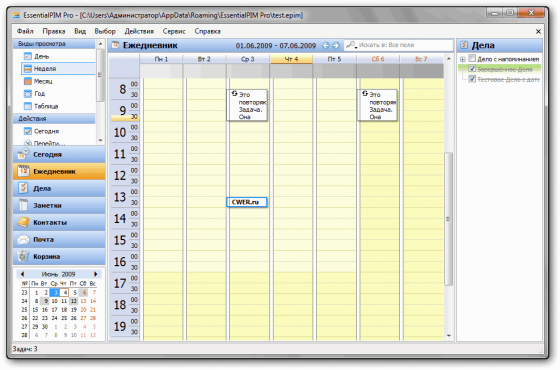The height and width of the screenshot is (370, 560).
Task: Uncheck the Тестовое дело с датой checkbox
Action: coord(472,79)
